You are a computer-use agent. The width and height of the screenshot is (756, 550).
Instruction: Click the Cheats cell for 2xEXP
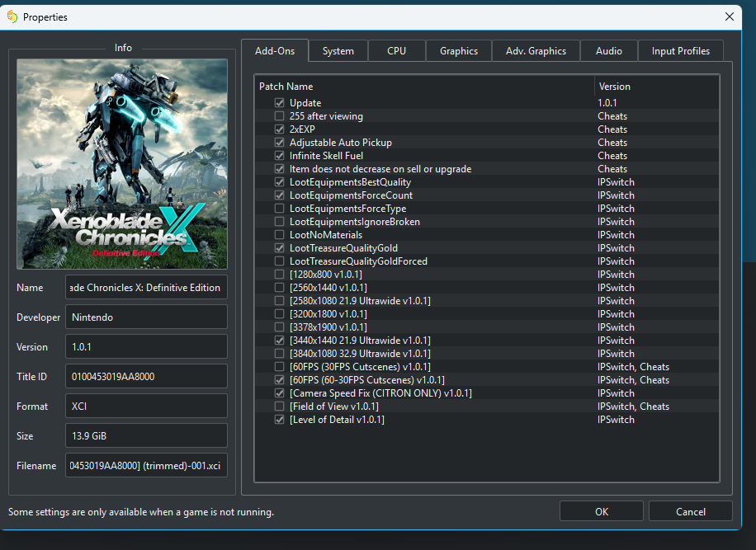click(x=612, y=129)
